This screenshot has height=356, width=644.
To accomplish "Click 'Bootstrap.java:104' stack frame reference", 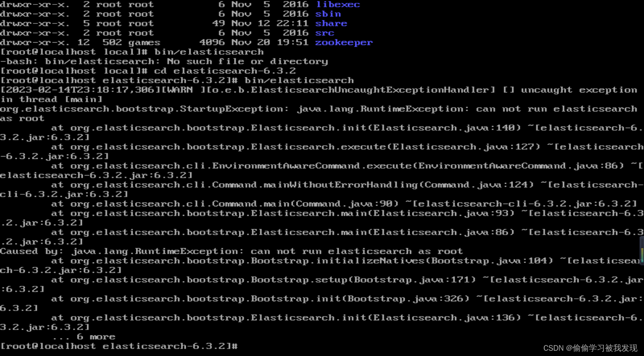I will point(489,261).
